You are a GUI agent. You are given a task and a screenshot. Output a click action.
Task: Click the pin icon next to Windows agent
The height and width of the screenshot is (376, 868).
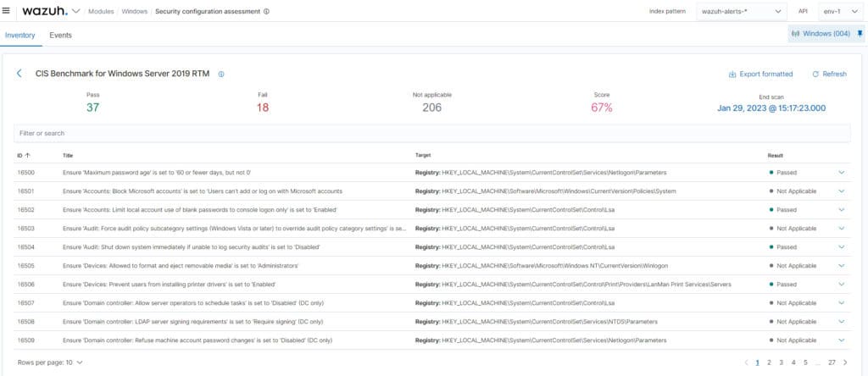click(x=860, y=34)
